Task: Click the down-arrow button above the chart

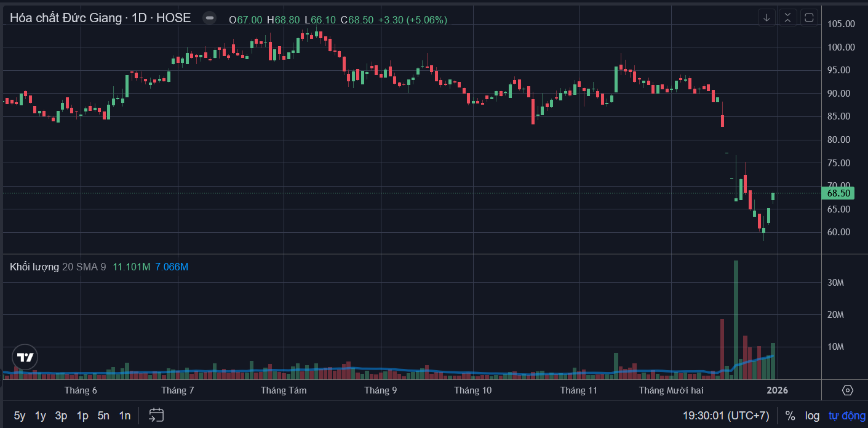Action: coord(766,18)
